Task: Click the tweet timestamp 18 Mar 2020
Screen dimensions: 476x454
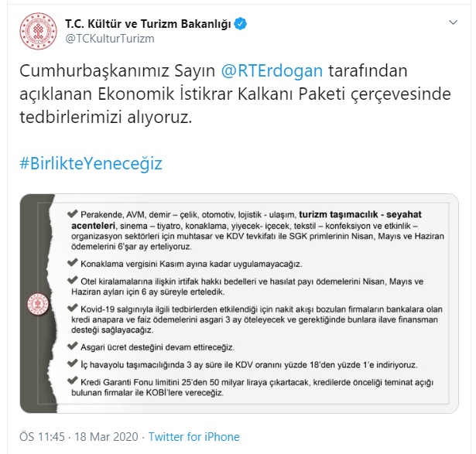Action: (106, 437)
